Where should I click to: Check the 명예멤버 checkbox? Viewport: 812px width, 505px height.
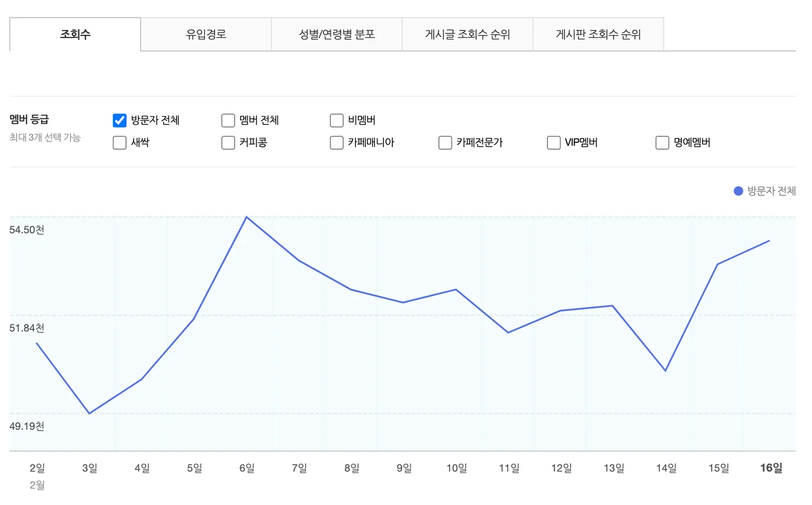662,142
